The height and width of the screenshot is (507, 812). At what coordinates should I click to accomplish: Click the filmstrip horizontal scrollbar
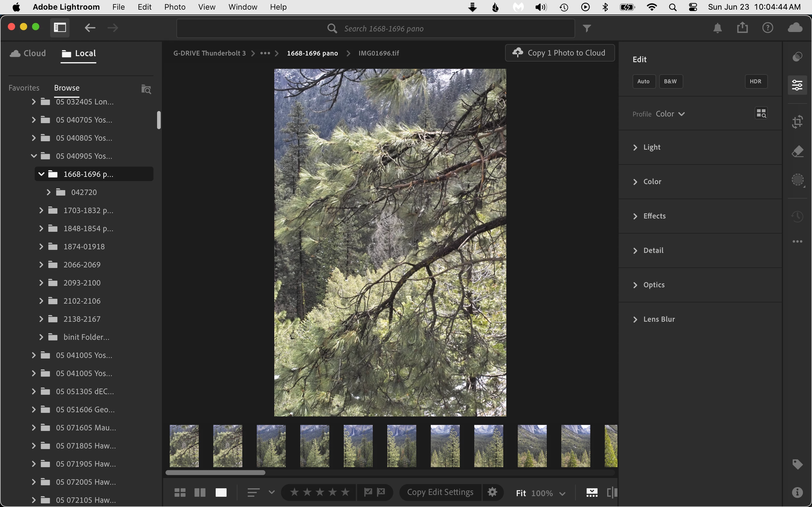215,473
